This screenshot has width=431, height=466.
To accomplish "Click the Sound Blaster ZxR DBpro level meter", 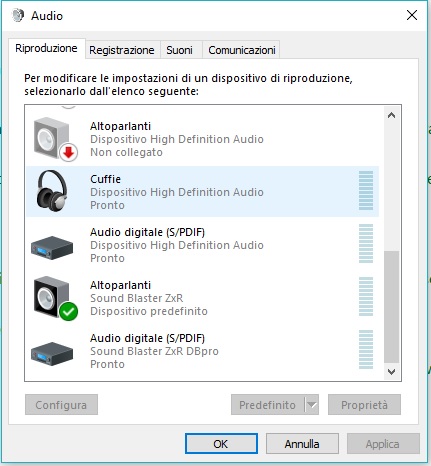I will click(366, 349).
